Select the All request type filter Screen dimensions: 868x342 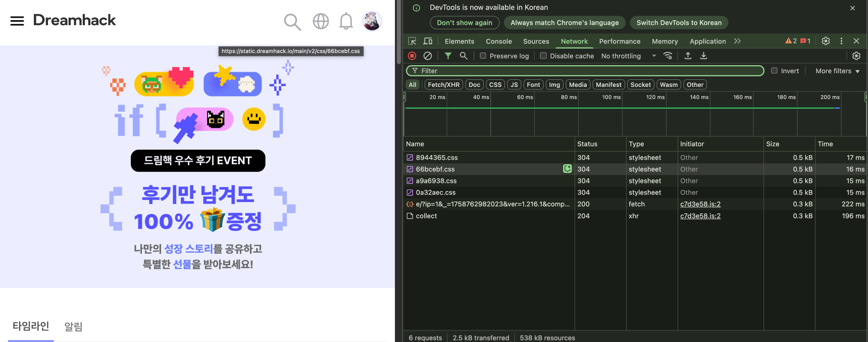tap(413, 85)
